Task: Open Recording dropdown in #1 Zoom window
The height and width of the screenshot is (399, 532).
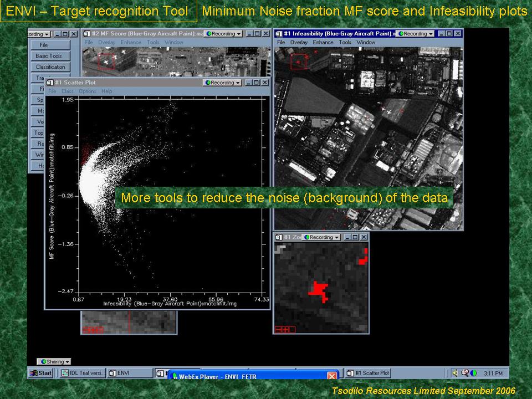Action: point(321,237)
